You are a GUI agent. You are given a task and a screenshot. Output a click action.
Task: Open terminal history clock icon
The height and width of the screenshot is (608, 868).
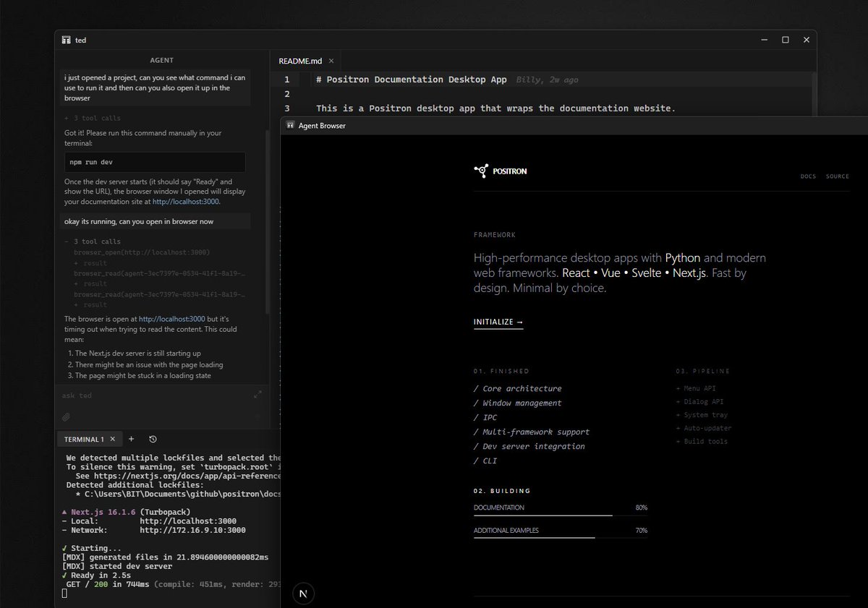(153, 439)
